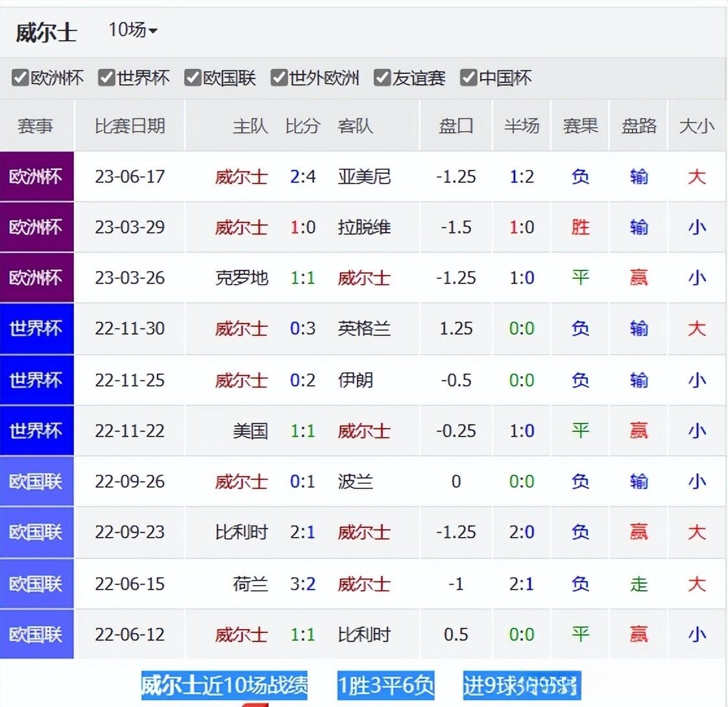The width and height of the screenshot is (728, 707).
Task: Click the 盘口 column header
Action: tap(456, 126)
